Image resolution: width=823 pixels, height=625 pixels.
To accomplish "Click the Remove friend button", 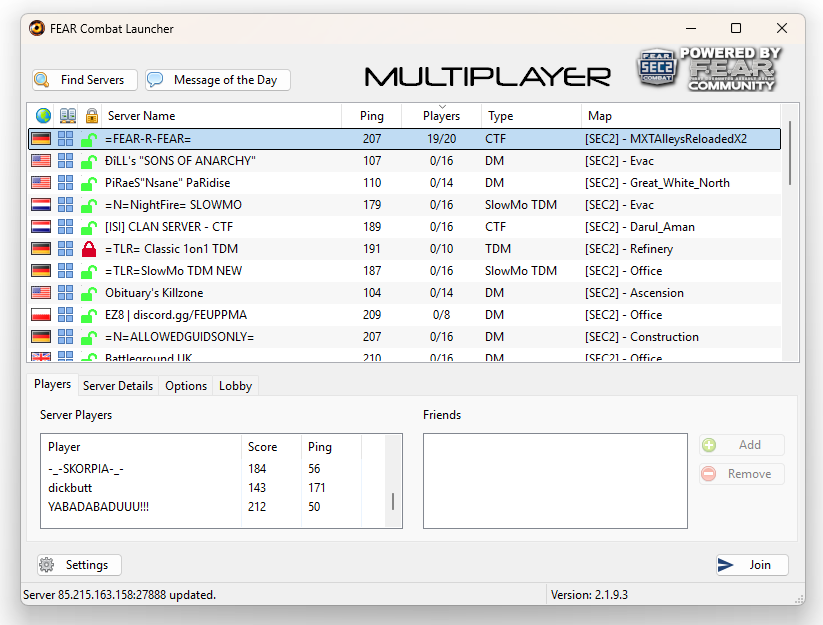I will (740, 474).
